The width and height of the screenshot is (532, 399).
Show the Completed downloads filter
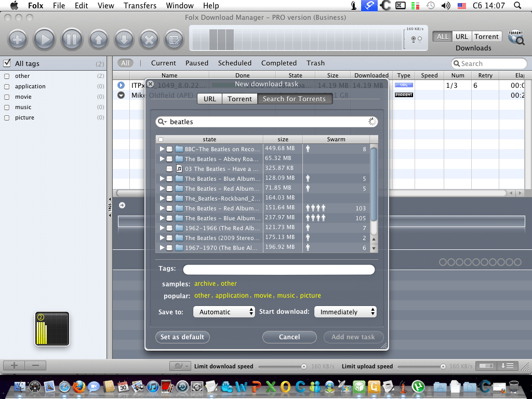(x=279, y=63)
